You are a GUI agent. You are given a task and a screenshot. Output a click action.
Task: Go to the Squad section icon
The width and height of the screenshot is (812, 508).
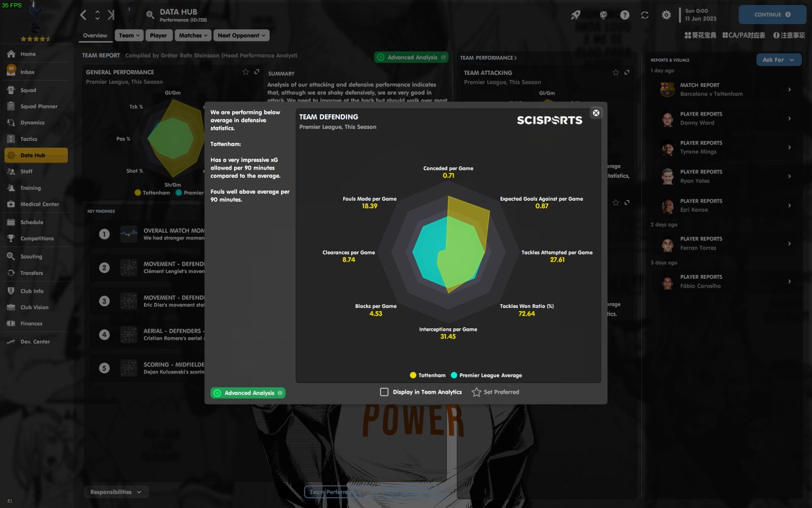(x=11, y=90)
